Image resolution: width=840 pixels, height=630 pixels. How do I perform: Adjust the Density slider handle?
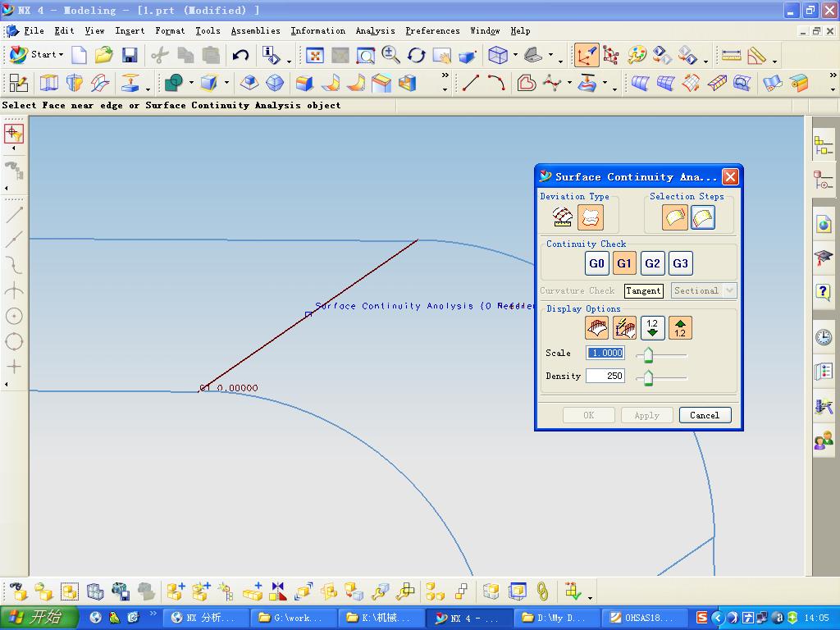click(648, 377)
